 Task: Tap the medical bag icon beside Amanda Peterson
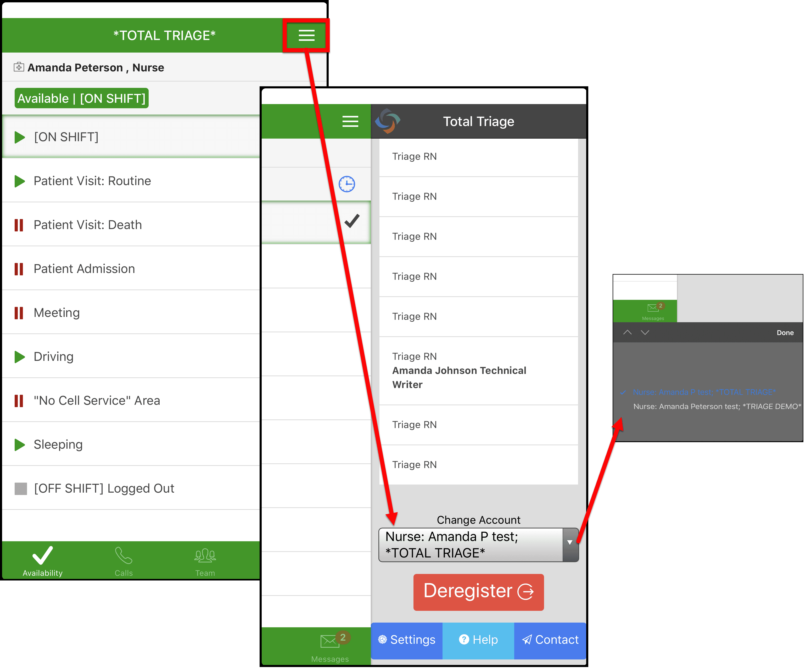19,67
